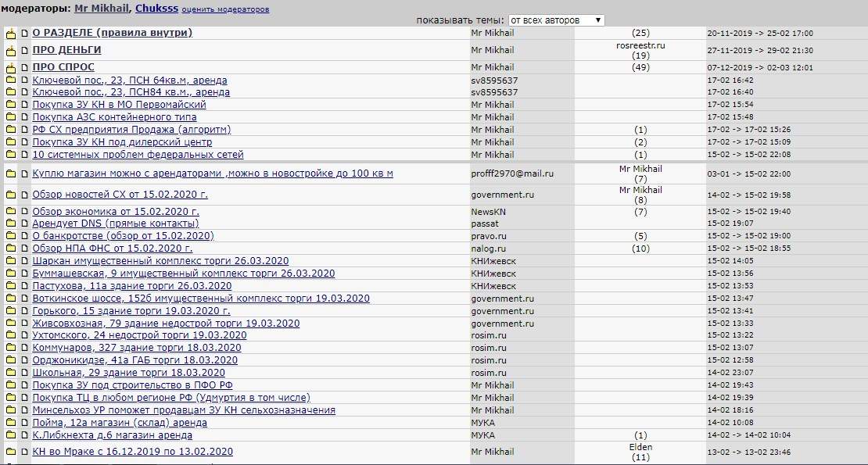
Task: Click folder icon of "Пойма, 12а магазин" row
Action: coord(10,423)
